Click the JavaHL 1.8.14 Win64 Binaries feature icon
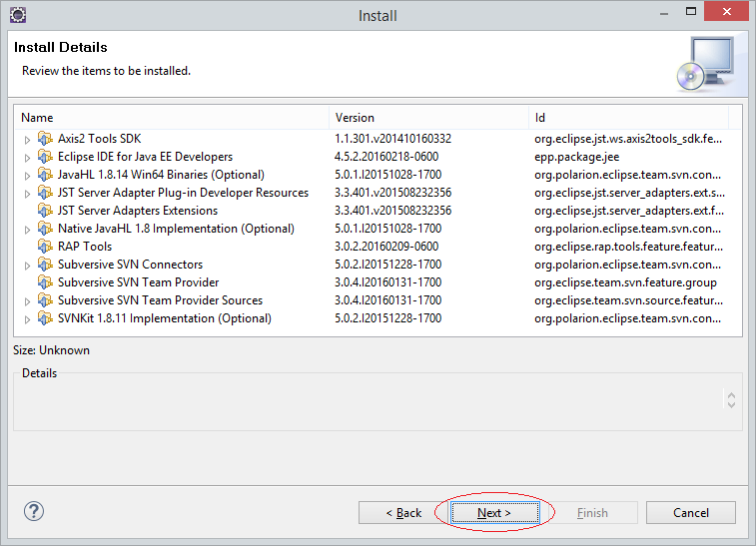The width and height of the screenshot is (756, 546). tap(45, 175)
